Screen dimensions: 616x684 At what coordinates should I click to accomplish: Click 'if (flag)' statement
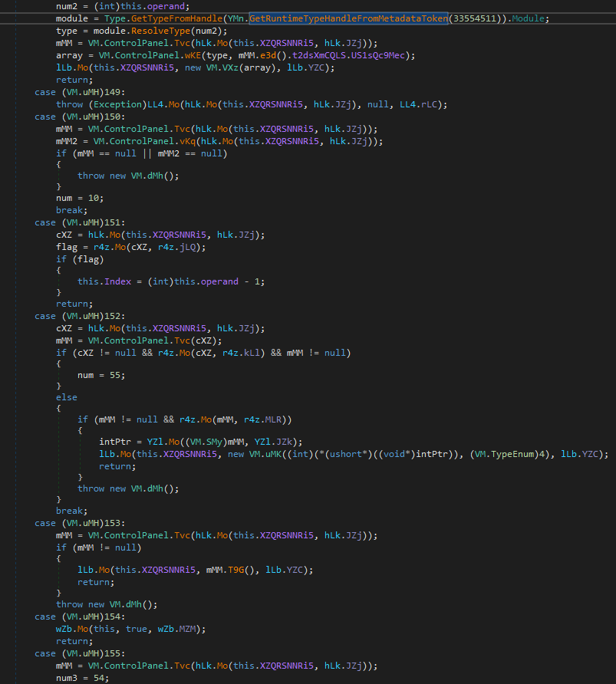click(x=80, y=259)
